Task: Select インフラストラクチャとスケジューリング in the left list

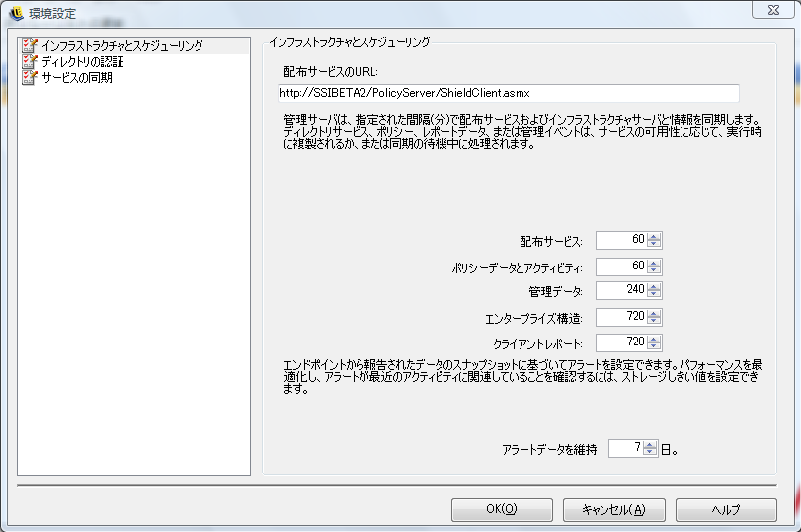Action: click(134, 46)
